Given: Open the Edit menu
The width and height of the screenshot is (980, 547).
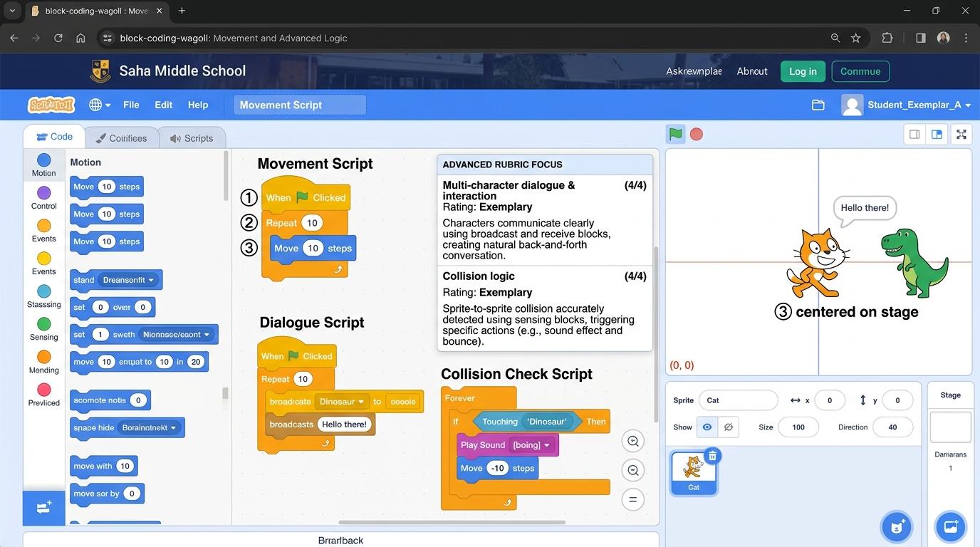Looking at the screenshot, I should (164, 105).
